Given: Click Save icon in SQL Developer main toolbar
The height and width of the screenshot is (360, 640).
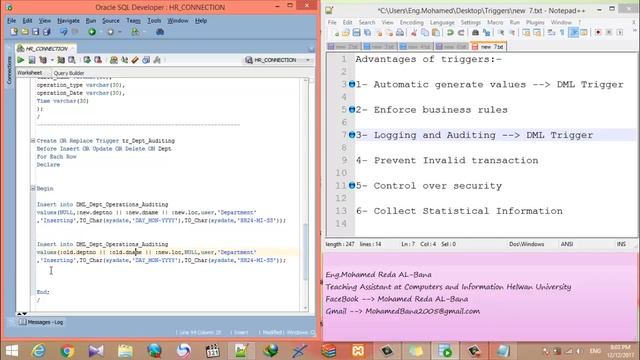Looking at the screenshot, I should tap(36, 31).
